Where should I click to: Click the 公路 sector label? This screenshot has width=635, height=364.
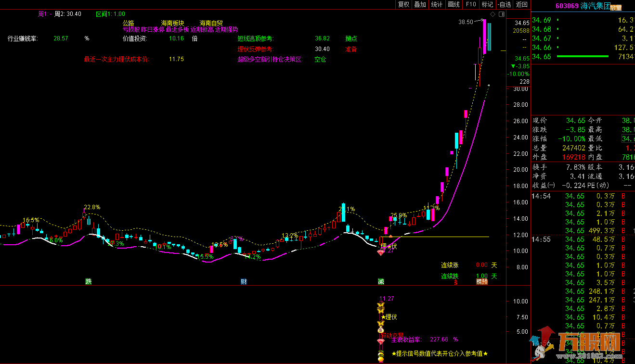point(129,23)
